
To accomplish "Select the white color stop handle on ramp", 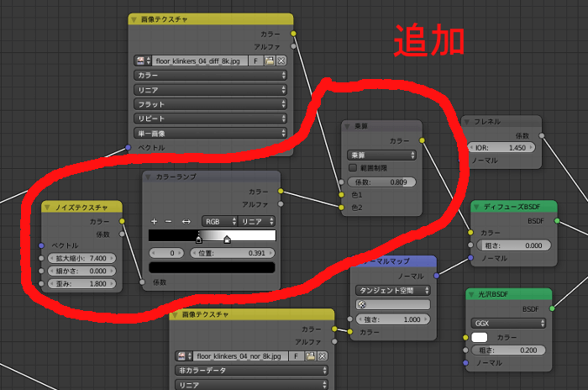I will [227, 239].
